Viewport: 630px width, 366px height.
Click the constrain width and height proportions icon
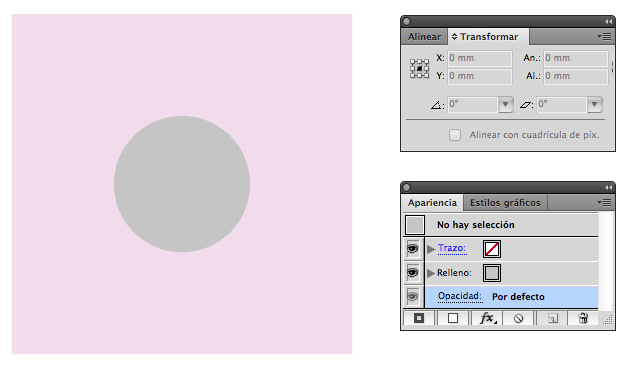pos(612,67)
